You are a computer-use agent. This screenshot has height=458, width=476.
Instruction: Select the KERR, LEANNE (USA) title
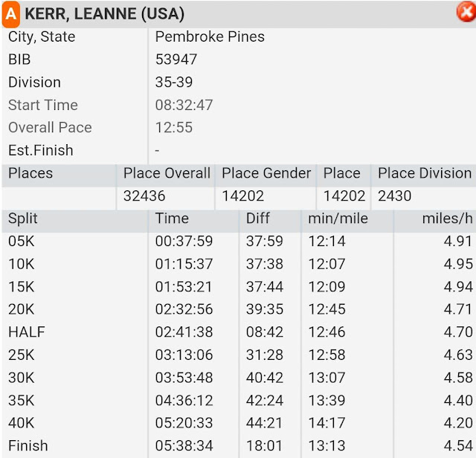[104, 14]
